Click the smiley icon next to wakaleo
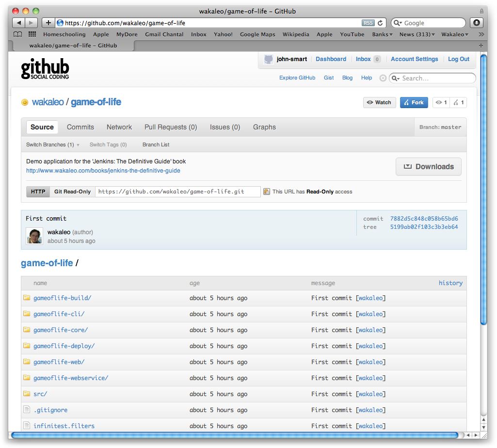Viewport: 497px width, 448px height. point(25,102)
